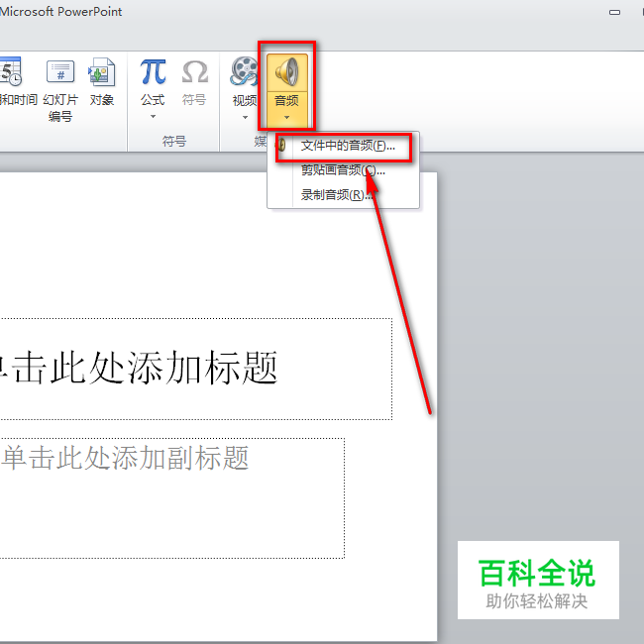The height and width of the screenshot is (644, 644).
Task: Expand the 公式 dropdown arrow
Action: 153,117
